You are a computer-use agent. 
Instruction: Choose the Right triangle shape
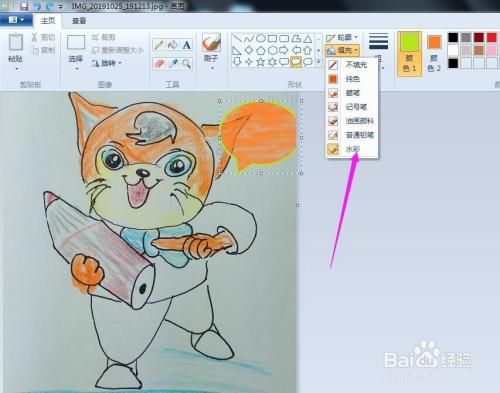[237, 51]
